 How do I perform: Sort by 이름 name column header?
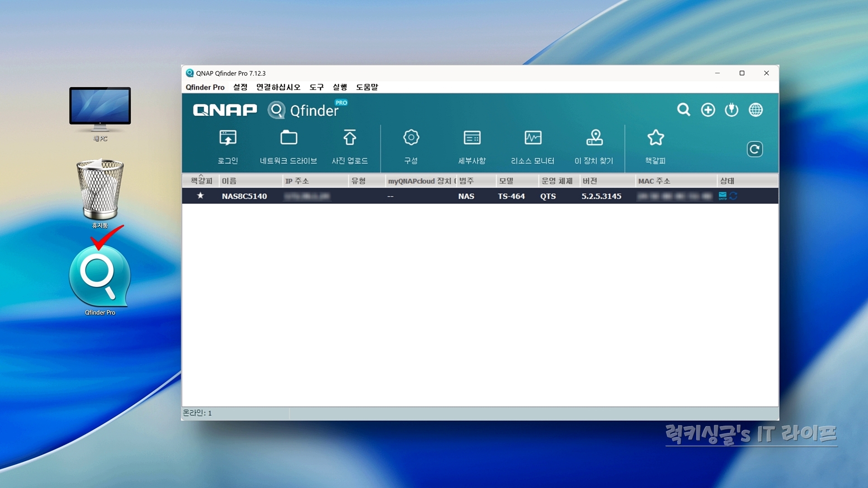click(x=250, y=181)
